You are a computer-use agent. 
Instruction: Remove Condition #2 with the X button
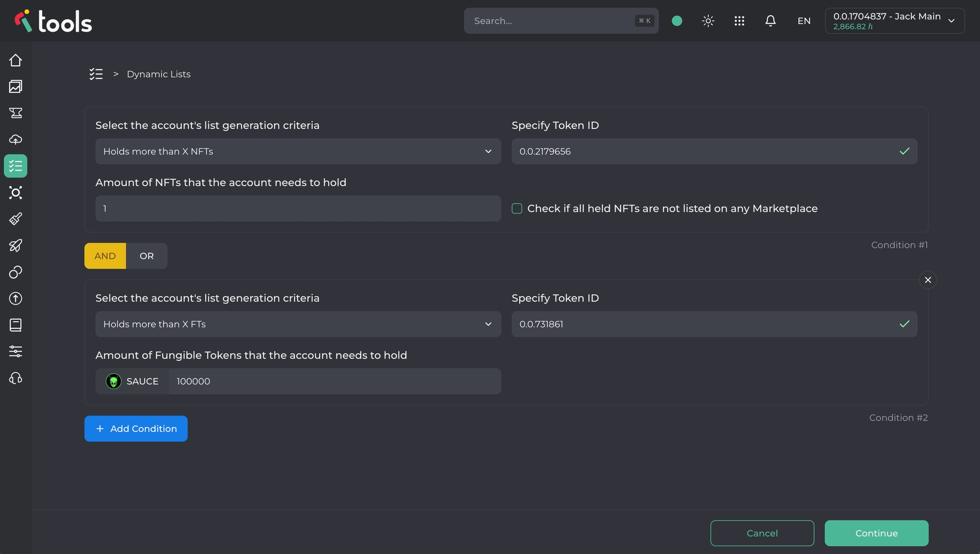tap(928, 280)
